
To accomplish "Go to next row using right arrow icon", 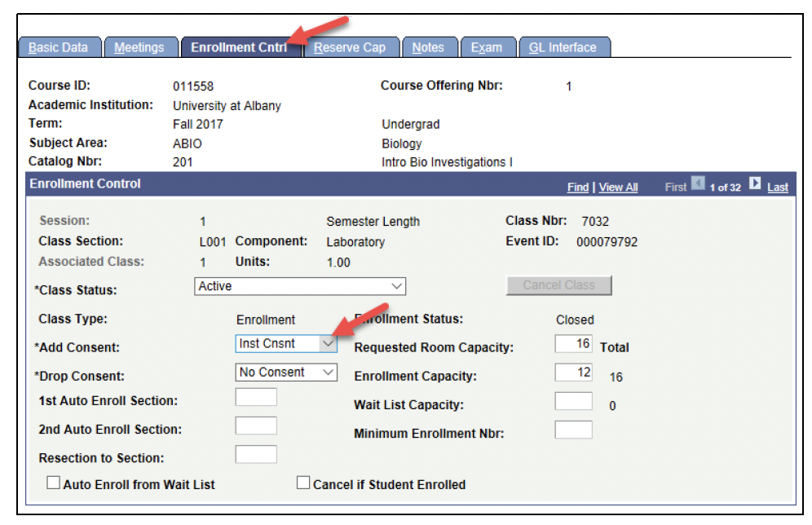I will point(755,186).
